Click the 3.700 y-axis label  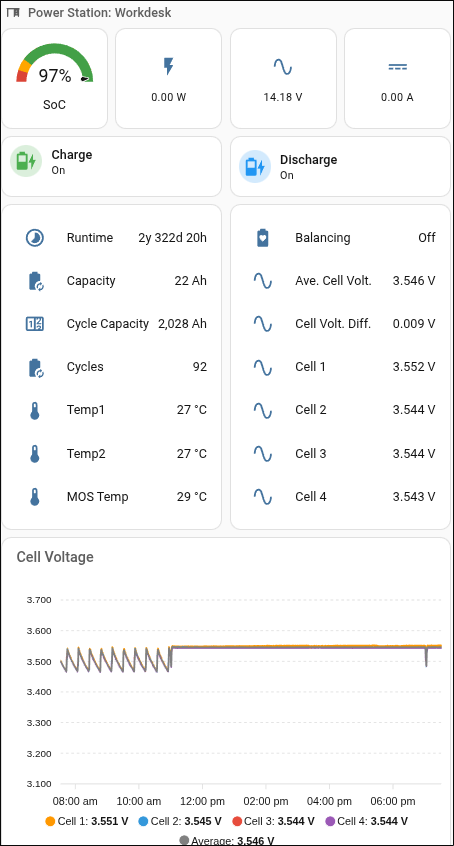click(39, 600)
